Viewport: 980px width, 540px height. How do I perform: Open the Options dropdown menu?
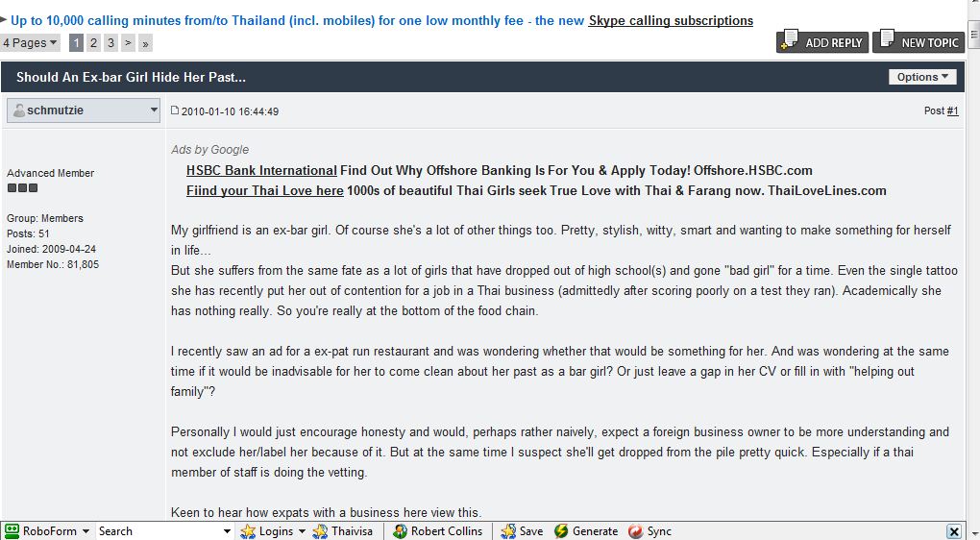click(x=922, y=77)
